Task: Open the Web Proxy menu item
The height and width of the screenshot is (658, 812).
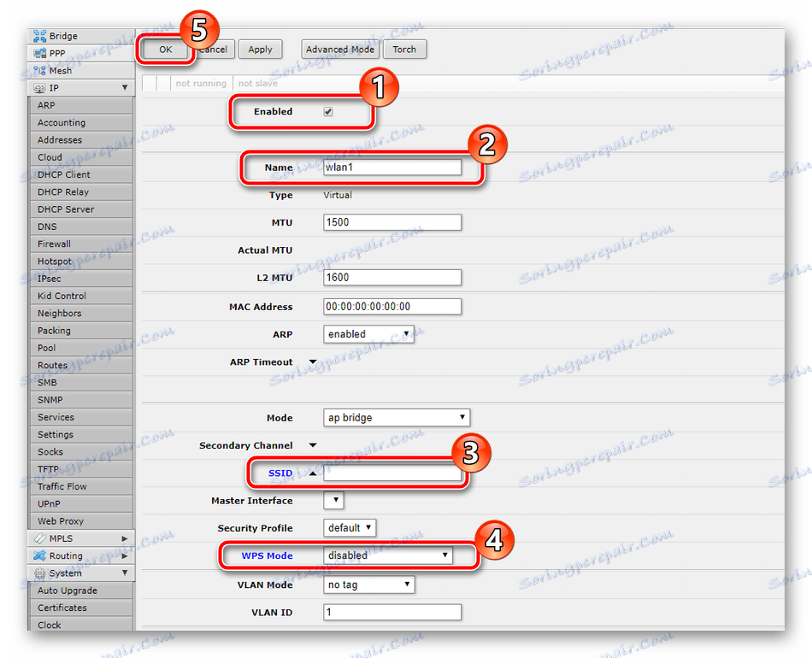Action: [81, 521]
